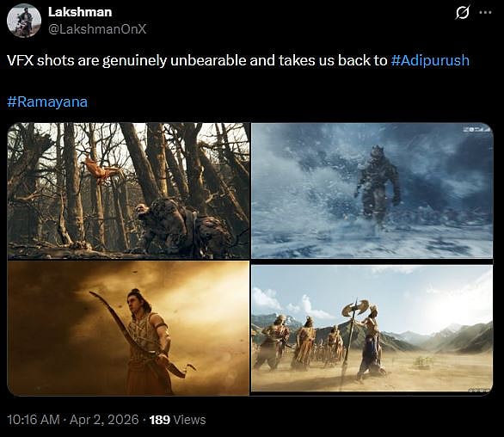Follow the #Adipurush hashtag
The height and width of the screenshot is (437, 504).
coord(430,60)
